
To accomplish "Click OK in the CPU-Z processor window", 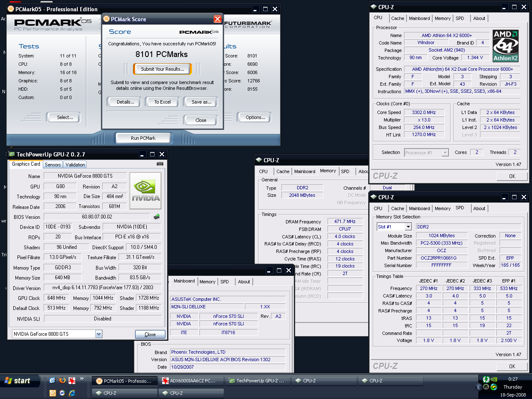I will pyautogui.click(x=512, y=176).
